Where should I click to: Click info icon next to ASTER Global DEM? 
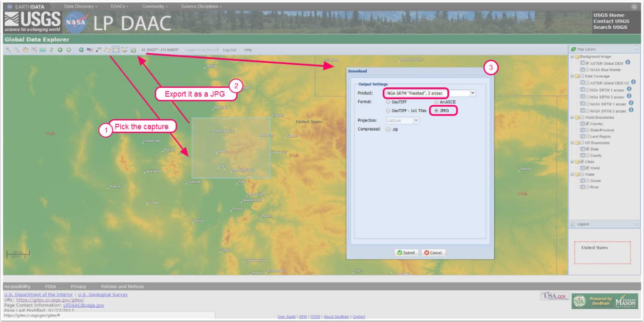(627, 63)
